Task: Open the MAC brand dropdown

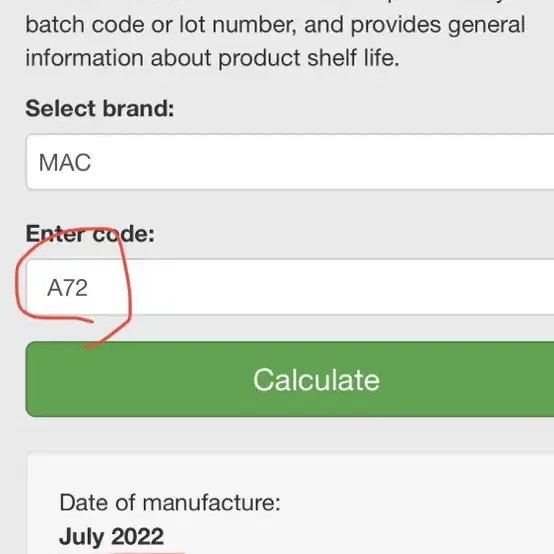Action: tap(290, 162)
